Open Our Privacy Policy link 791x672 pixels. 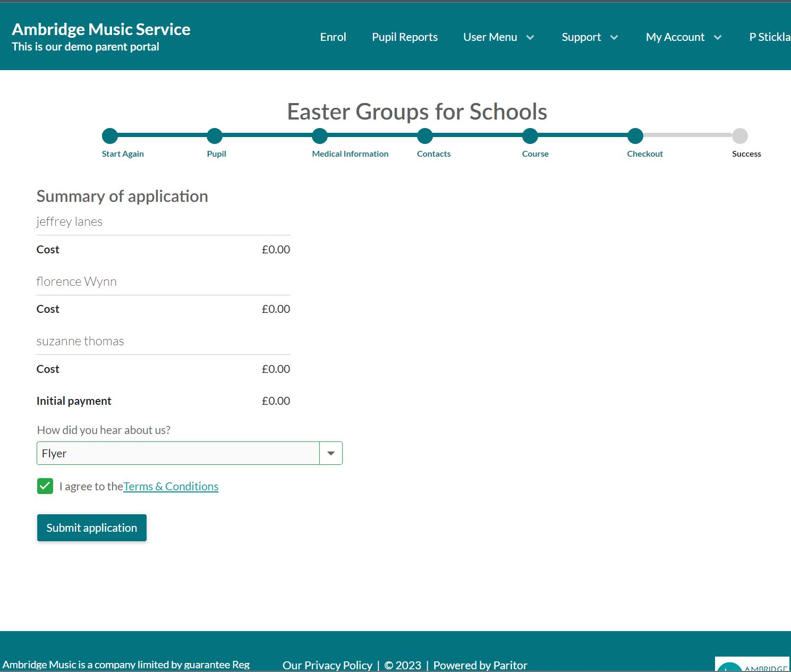pos(327,665)
